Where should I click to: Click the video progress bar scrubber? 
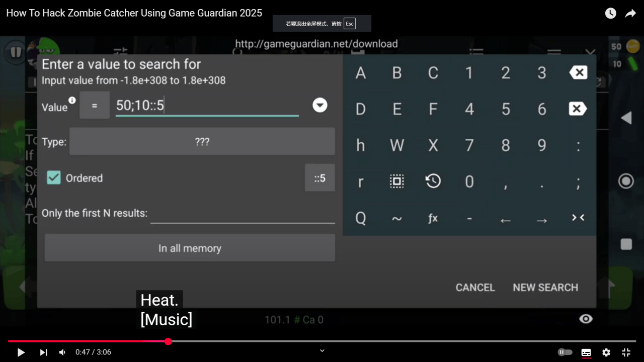pos(168,341)
